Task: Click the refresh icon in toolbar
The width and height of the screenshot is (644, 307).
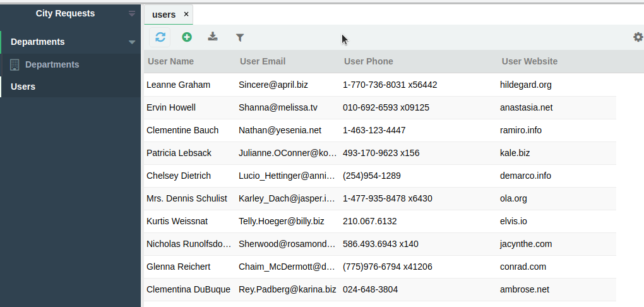Action: click(160, 37)
